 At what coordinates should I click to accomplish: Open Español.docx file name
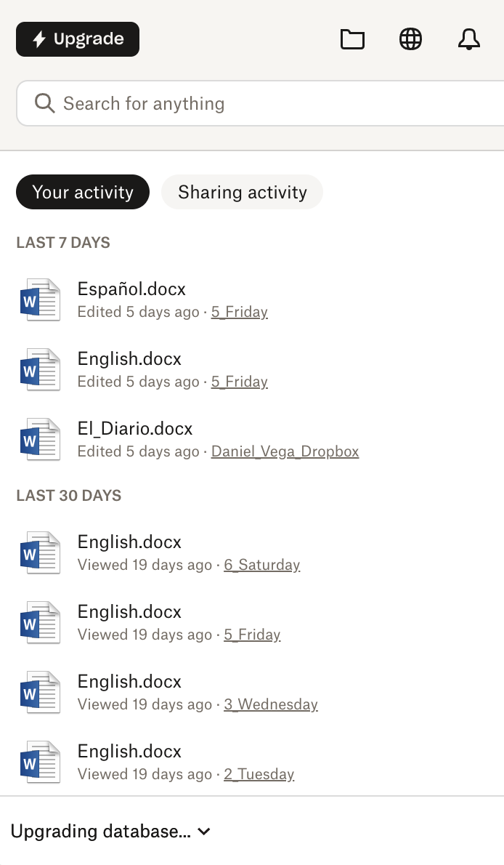coord(131,289)
